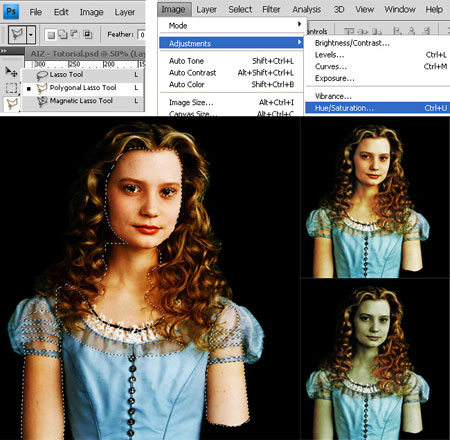Screen dimensions: 450x440
Task: Open the File menu
Action: click(x=36, y=12)
